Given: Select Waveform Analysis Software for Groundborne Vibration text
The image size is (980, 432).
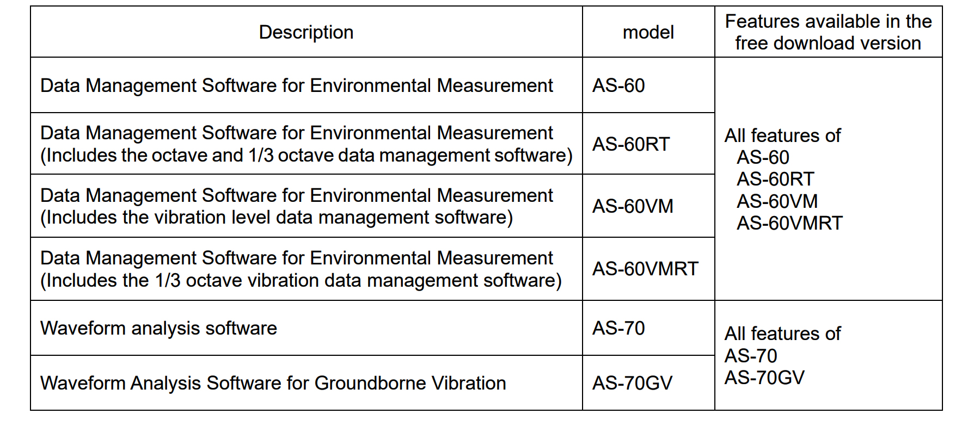Looking at the screenshot, I should click(273, 383).
